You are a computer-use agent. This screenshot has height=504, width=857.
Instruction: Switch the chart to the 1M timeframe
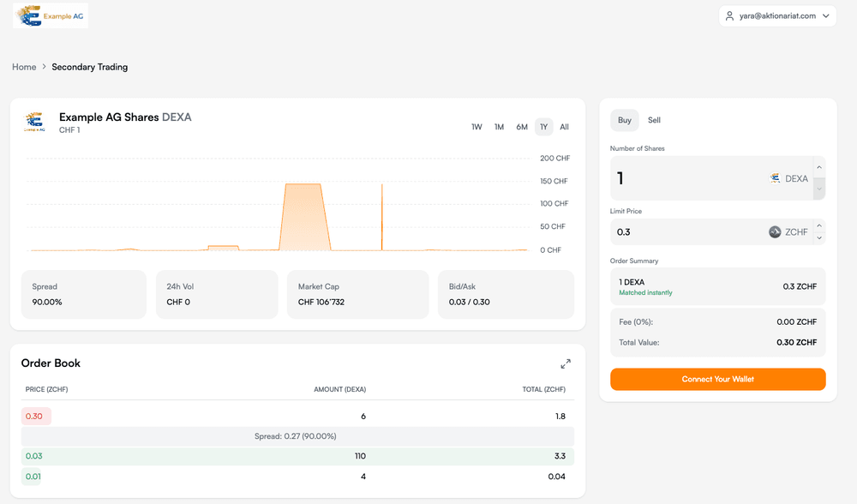coord(499,126)
